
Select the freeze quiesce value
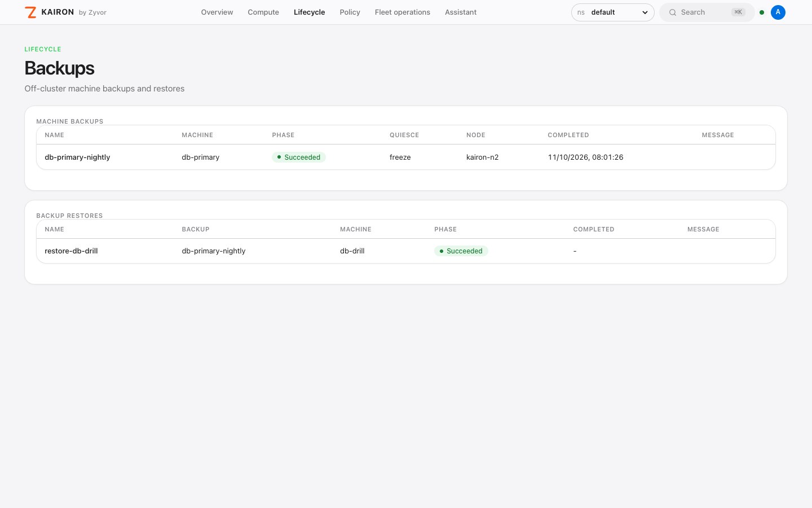tap(400, 157)
